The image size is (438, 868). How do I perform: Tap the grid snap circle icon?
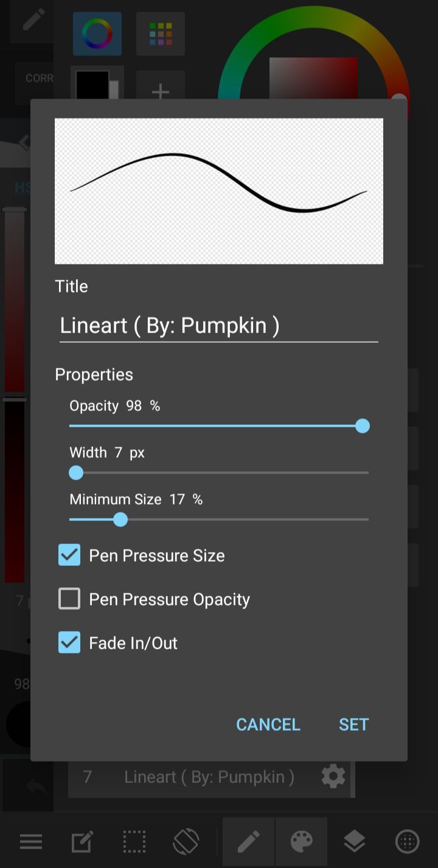coord(408,842)
